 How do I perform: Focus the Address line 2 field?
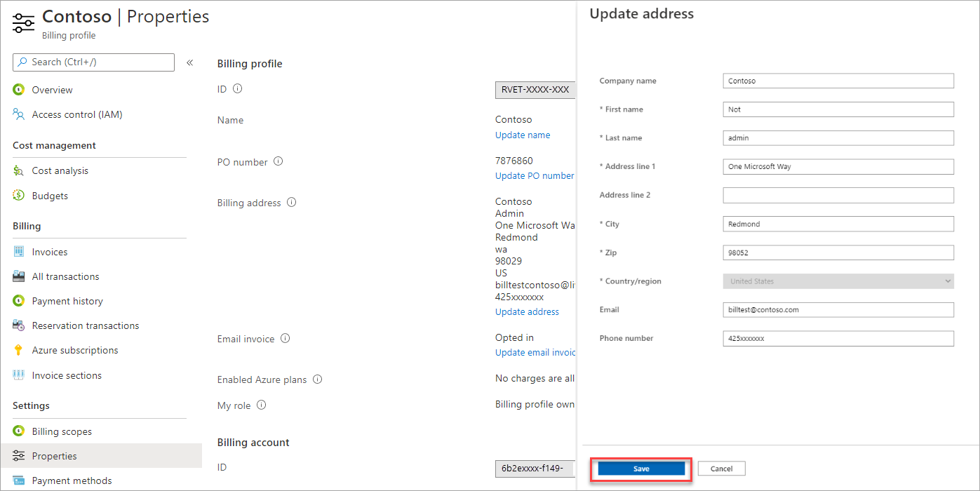[x=838, y=195]
